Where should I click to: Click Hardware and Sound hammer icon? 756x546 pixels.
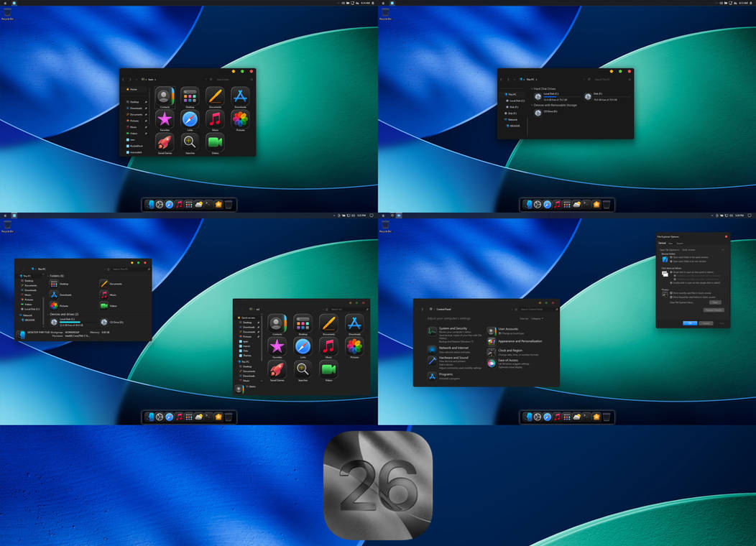pyautogui.click(x=432, y=361)
